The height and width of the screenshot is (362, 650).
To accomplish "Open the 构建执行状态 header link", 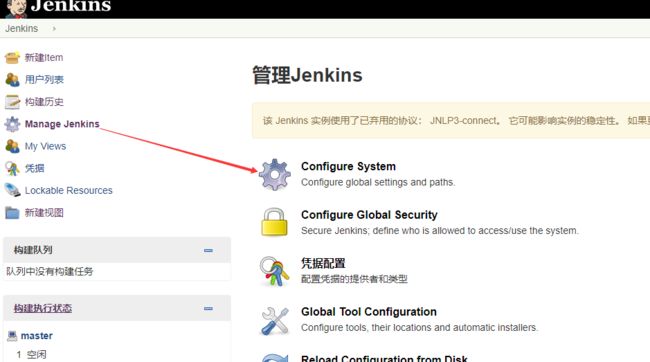I will [x=43, y=308].
